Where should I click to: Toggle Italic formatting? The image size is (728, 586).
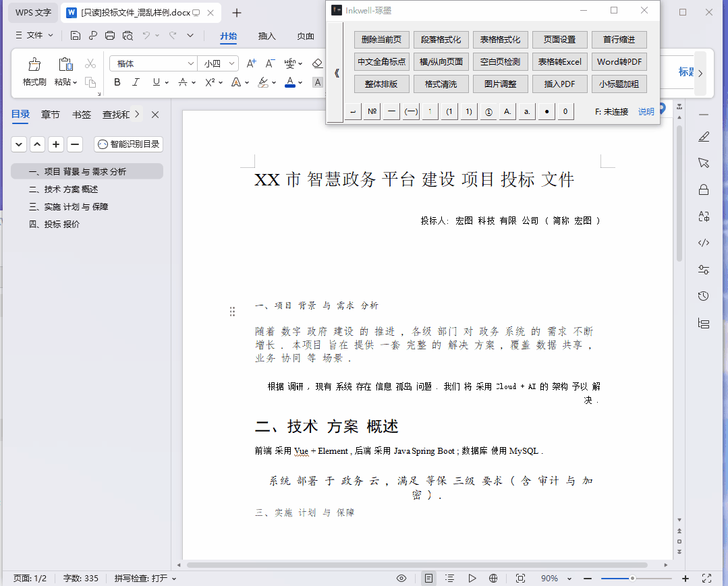click(x=136, y=82)
